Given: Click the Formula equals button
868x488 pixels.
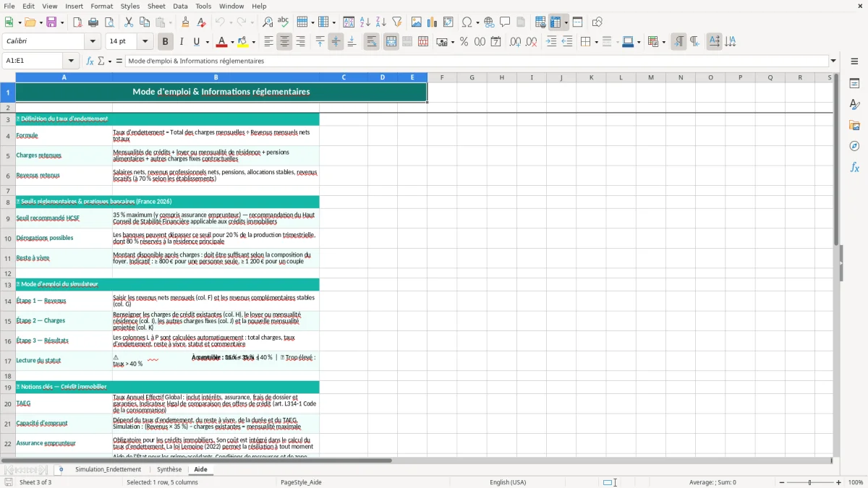Looking at the screenshot, I should click(x=119, y=61).
